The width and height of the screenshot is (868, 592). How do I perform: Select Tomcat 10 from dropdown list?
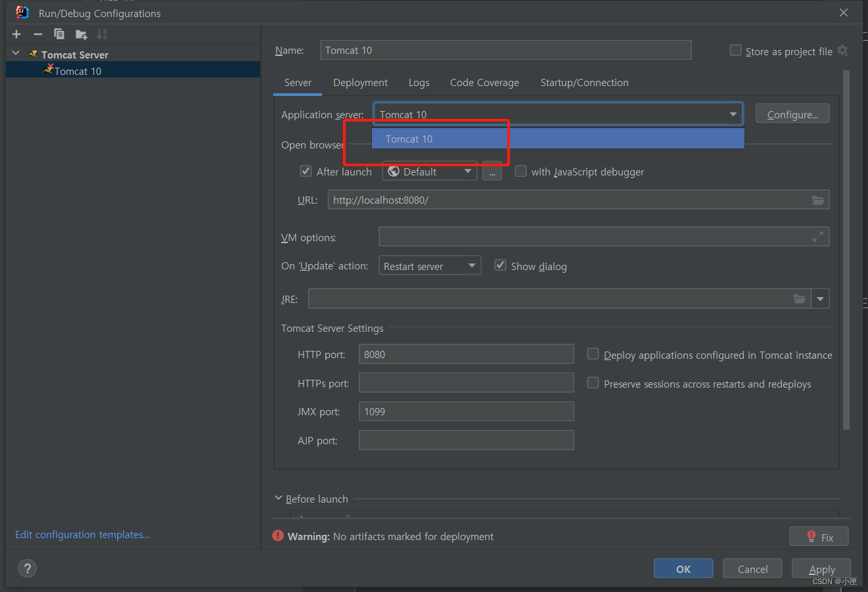(x=558, y=139)
